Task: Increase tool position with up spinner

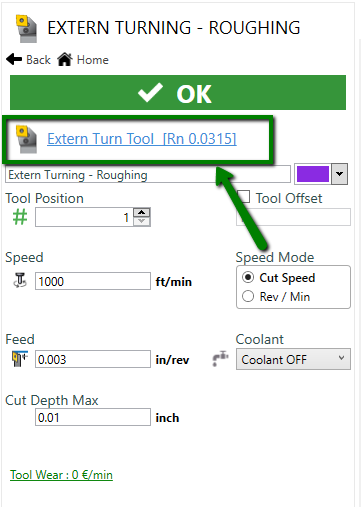Action: (x=142, y=212)
